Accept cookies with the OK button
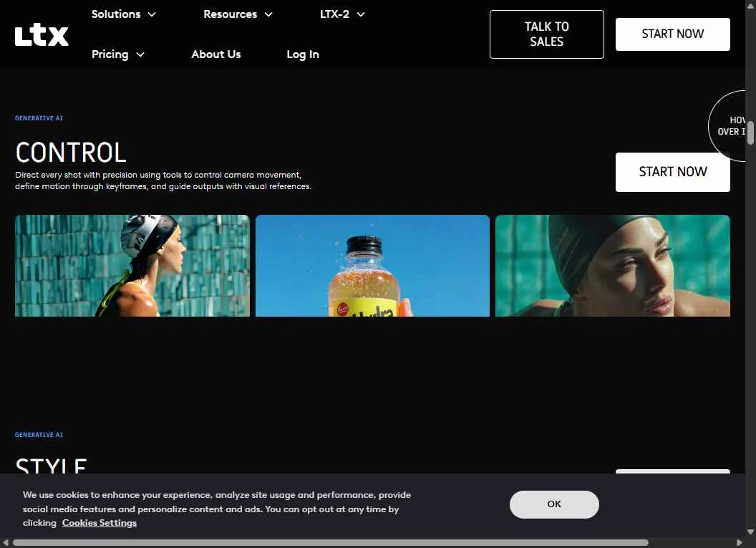756x548 pixels. coord(554,504)
